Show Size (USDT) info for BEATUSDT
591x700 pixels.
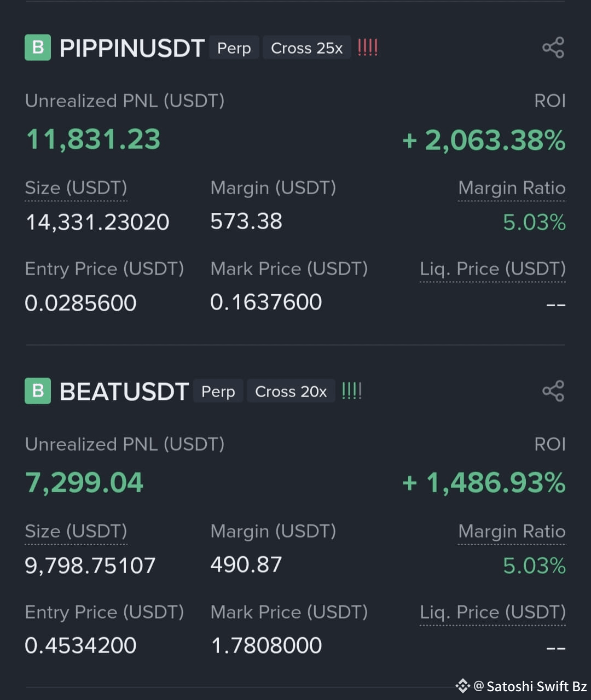coord(76,532)
